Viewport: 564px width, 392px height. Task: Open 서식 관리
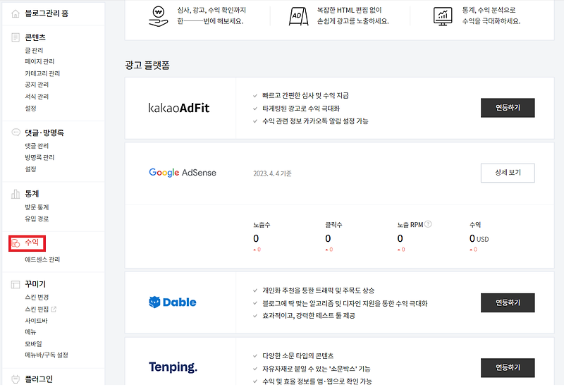coord(37,97)
